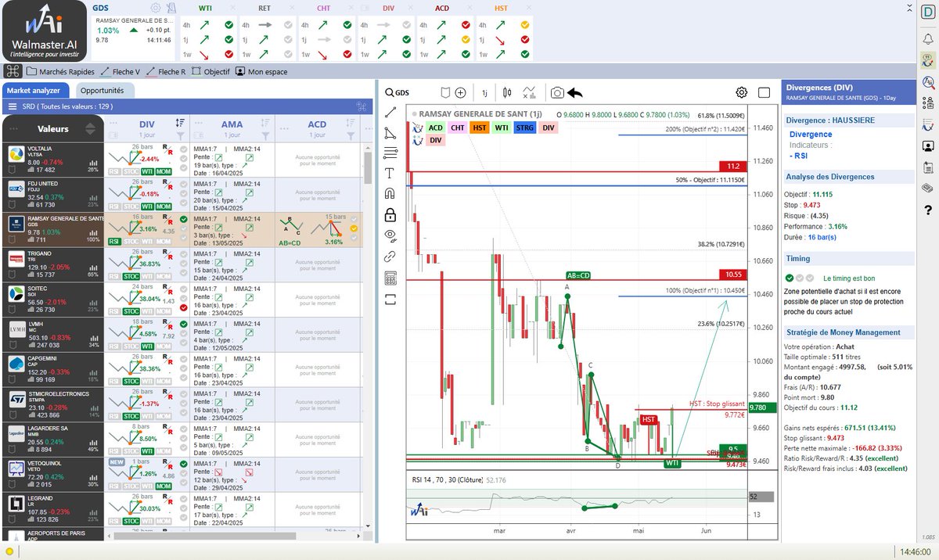This screenshot has width=939, height=560.
Task: Click the candlestick chart type icon
Action: point(507,92)
